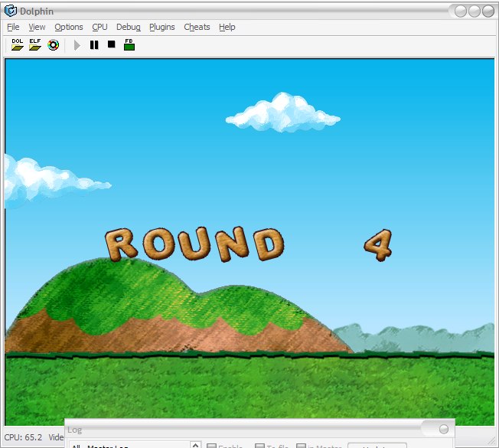Open the CPU menu
Viewport: 499px width, 448px height.
(x=99, y=27)
